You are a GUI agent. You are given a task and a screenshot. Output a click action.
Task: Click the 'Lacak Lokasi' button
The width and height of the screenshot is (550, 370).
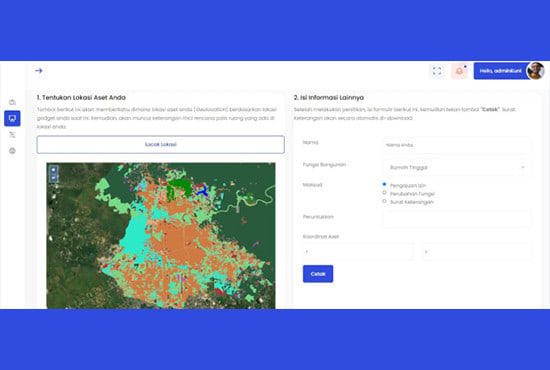(x=161, y=144)
